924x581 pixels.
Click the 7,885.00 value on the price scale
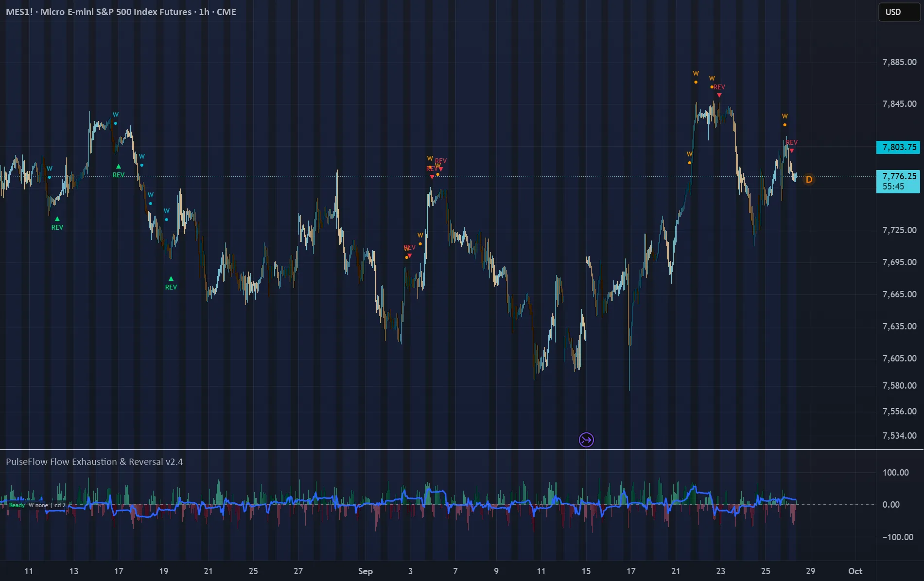coord(899,62)
